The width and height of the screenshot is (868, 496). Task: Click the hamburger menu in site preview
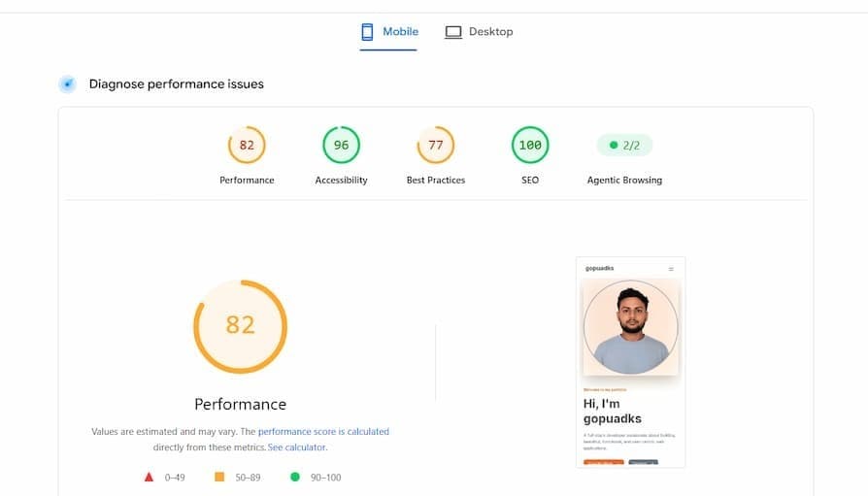[x=671, y=269]
